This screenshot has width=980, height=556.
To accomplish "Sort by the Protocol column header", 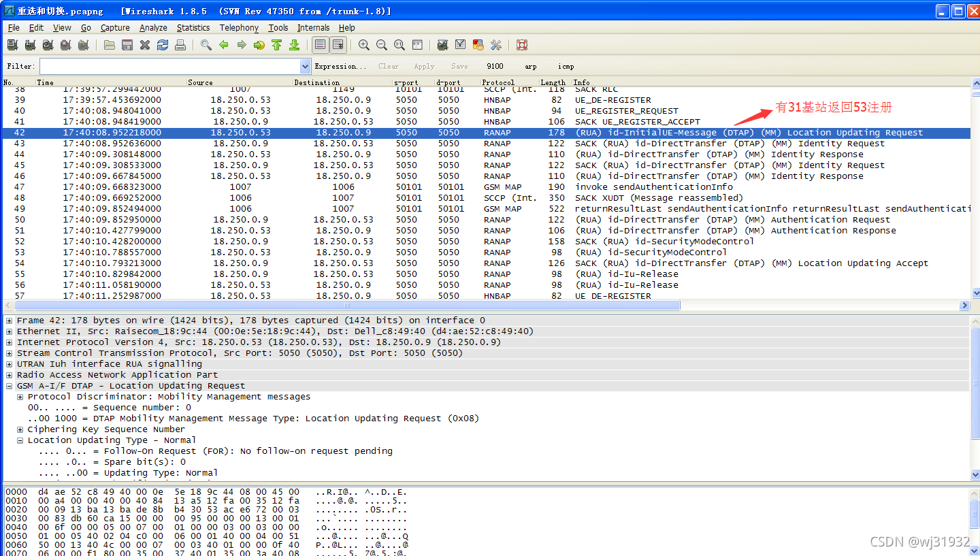I will click(x=510, y=82).
